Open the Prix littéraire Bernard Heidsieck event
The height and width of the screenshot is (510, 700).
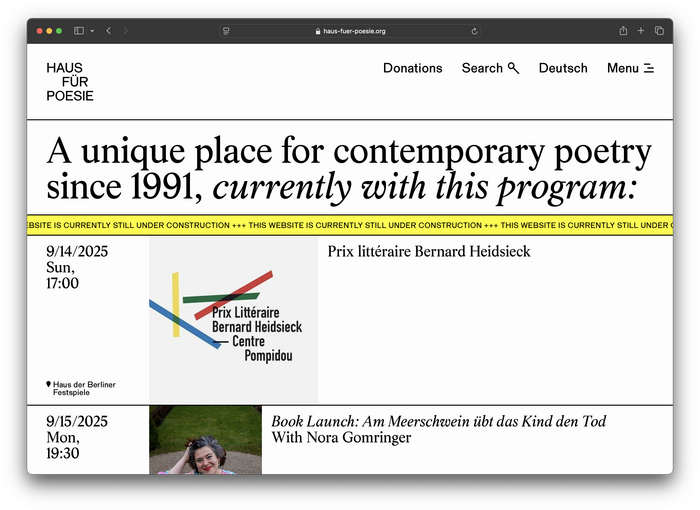click(429, 251)
